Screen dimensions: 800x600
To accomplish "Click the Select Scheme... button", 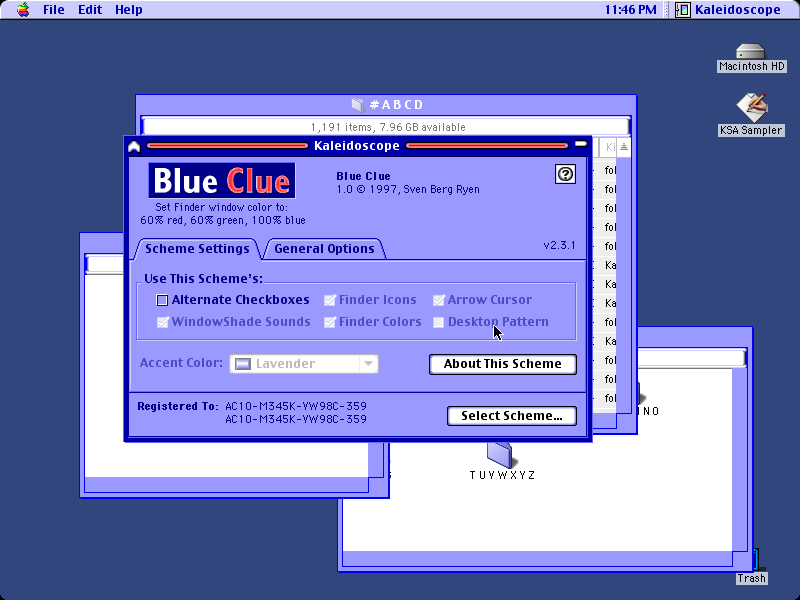I will coord(512,416).
